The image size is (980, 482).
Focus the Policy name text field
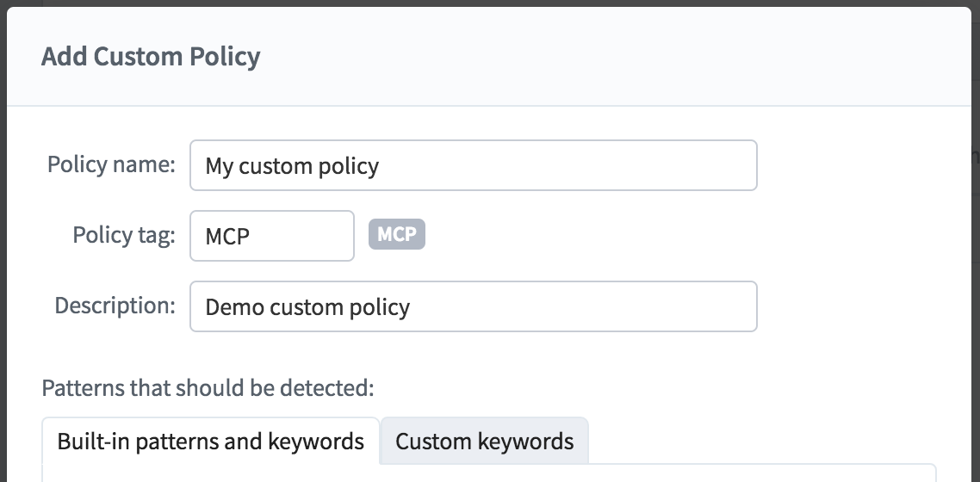coord(473,165)
